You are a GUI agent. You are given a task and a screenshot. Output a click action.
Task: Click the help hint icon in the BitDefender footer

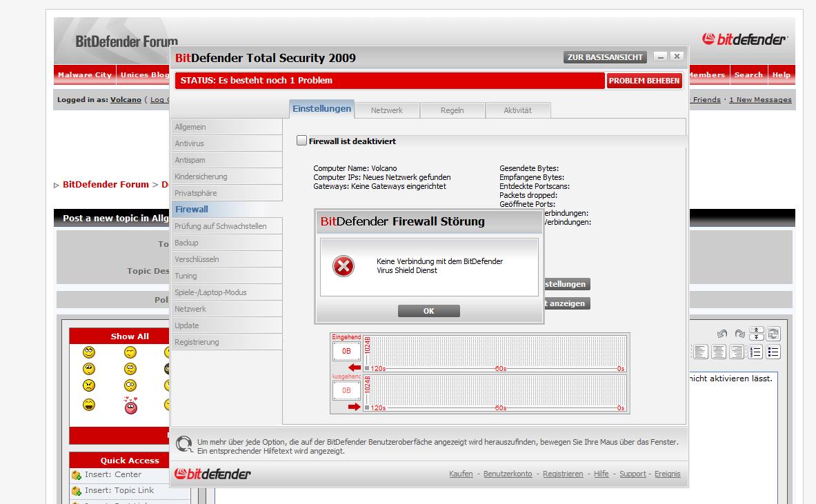point(184,444)
